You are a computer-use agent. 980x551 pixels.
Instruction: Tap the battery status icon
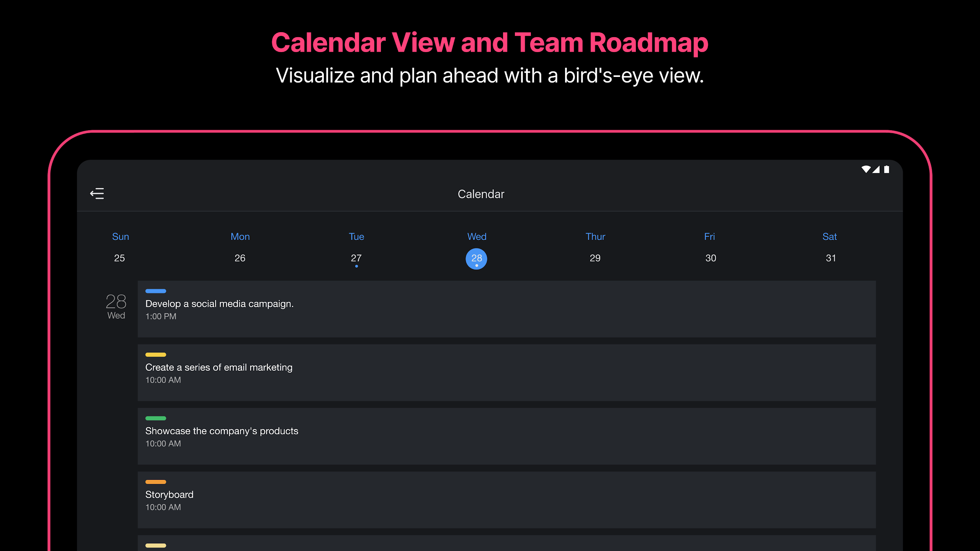(x=887, y=169)
